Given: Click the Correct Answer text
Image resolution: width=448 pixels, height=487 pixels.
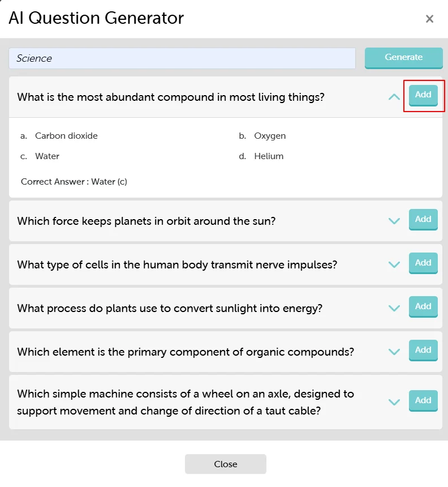Looking at the screenshot, I should [x=74, y=181].
